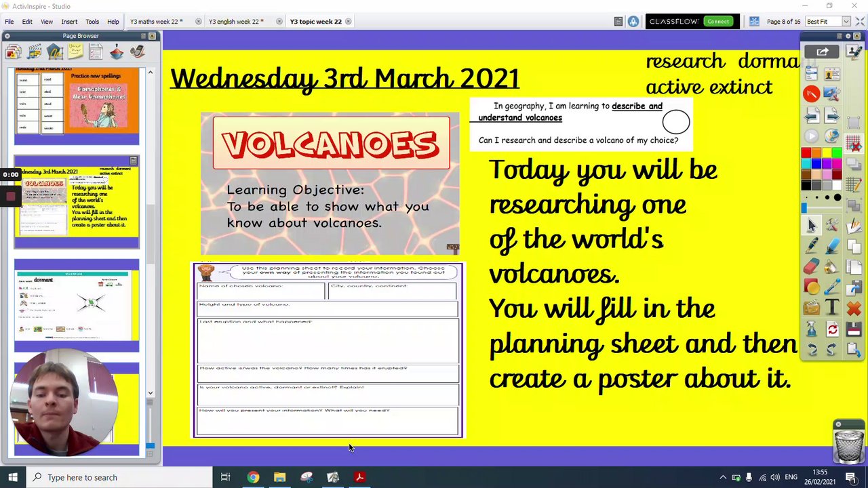The image size is (868, 488).
Task: Show hidden system tray icons
Action: point(723,477)
